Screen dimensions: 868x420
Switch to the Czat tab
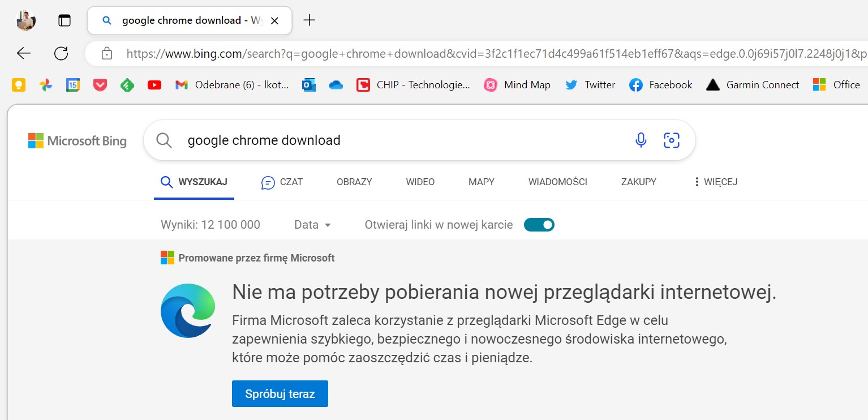[x=282, y=182]
